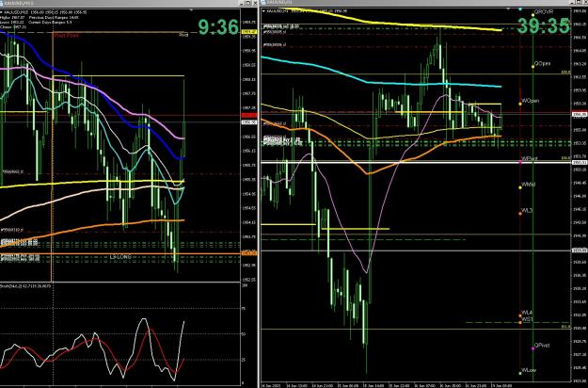Minimize the XAUUSD,M15 chart window
588x388 pixels.
click(244, 4)
